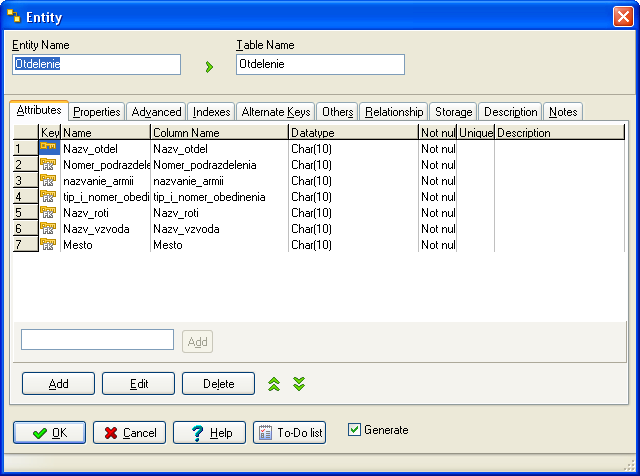This screenshot has width=640, height=476.
Task: Click the Name column header
Action: [105, 133]
